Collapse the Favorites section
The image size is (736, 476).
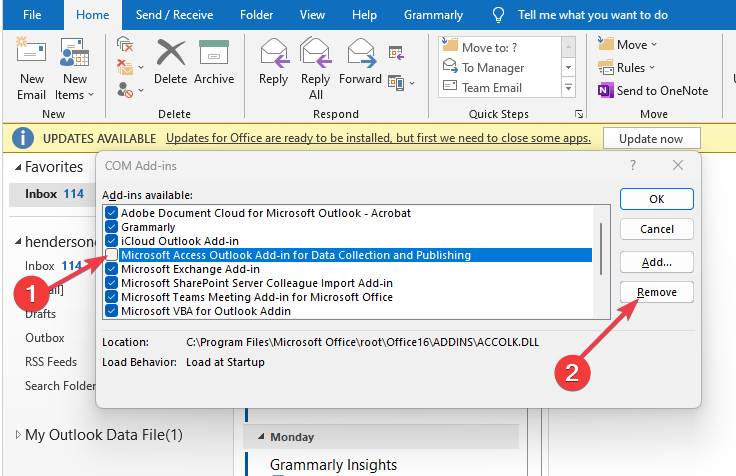(x=18, y=167)
